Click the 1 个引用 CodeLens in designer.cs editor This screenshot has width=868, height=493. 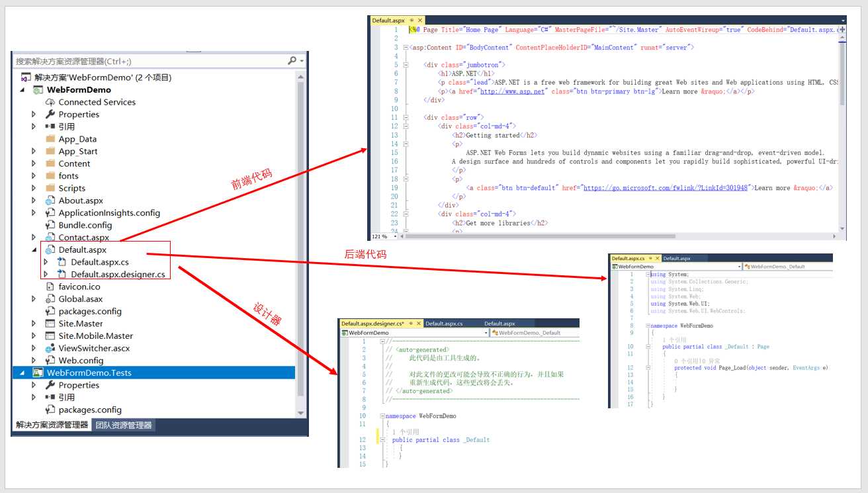point(406,431)
